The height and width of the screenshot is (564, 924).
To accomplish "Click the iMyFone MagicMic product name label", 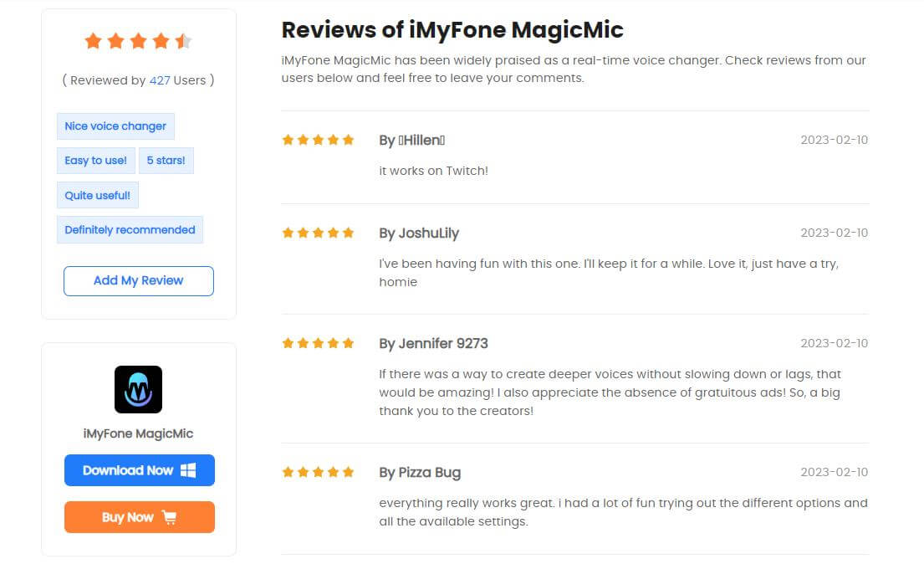I will (x=139, y=433).
